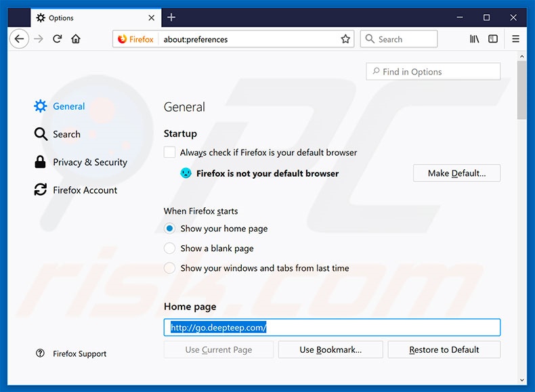Switch to the Options browser tab
535x392 pixels.
(x=96, y=18)
